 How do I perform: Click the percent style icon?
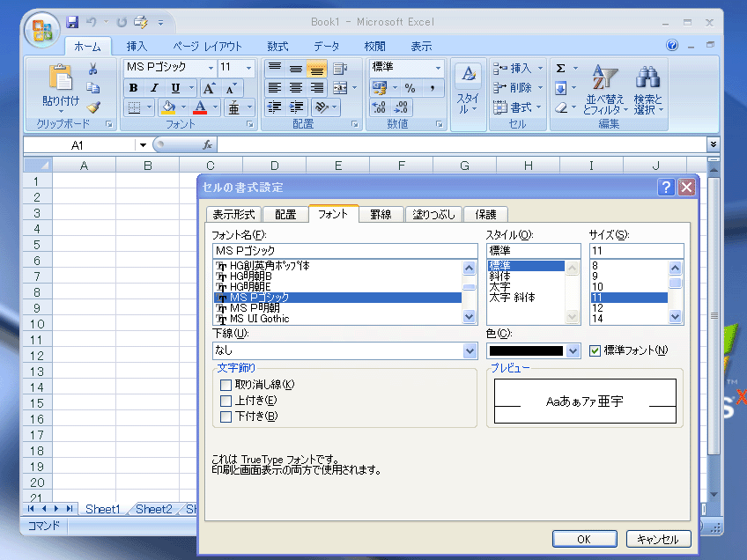(x=410, y=88)
